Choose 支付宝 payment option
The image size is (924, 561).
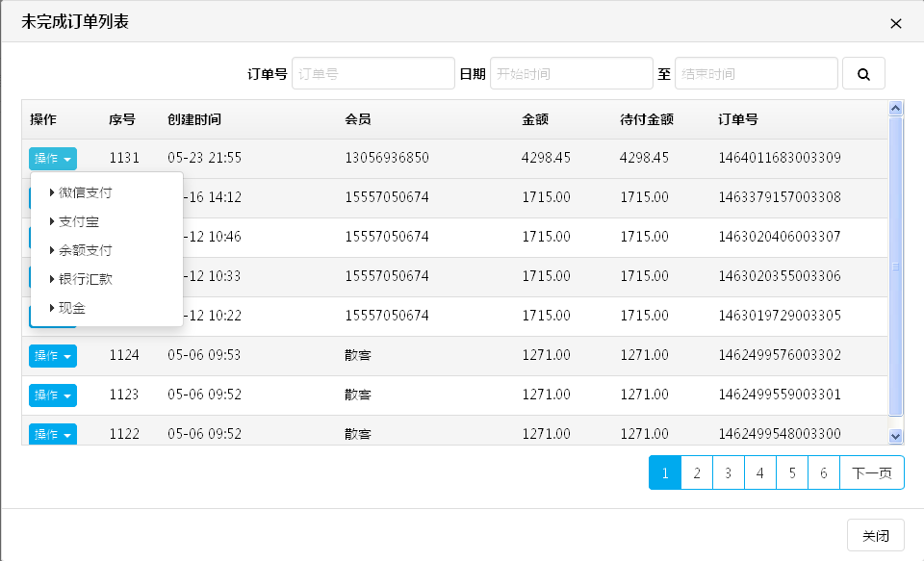tap(78, 221)
